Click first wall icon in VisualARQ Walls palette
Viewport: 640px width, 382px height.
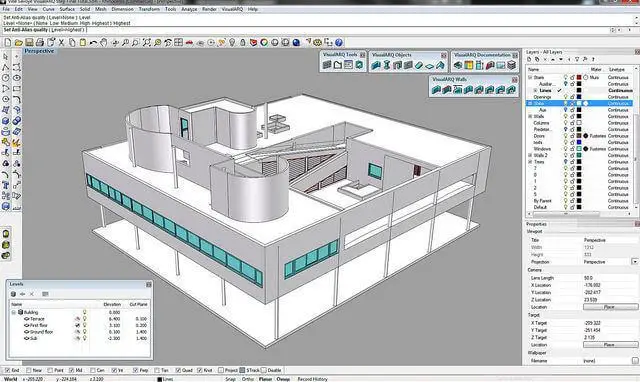(x=436, y=89)
